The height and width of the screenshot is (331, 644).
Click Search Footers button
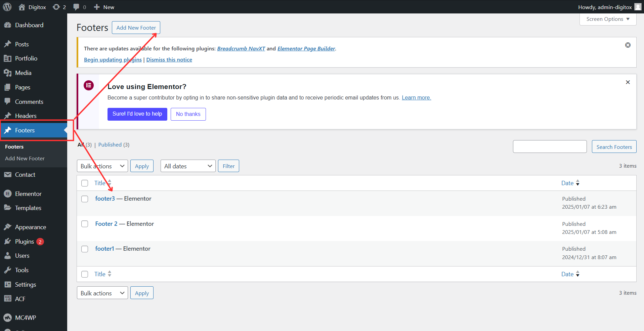614,147
